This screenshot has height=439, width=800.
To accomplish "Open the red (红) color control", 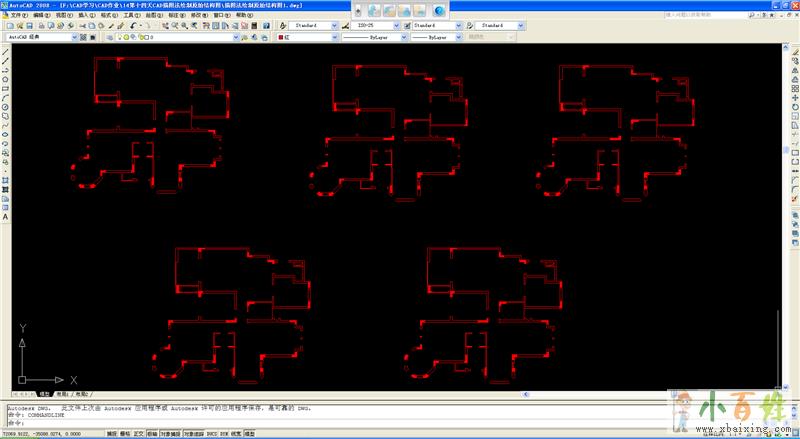I will pos(305,37).
